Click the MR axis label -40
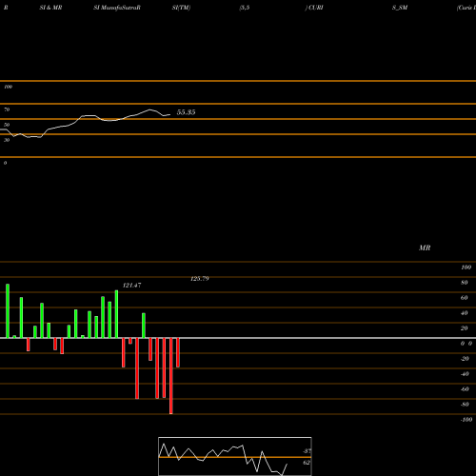The width and height of the screenshot is (476, 476). coord(465,374)
